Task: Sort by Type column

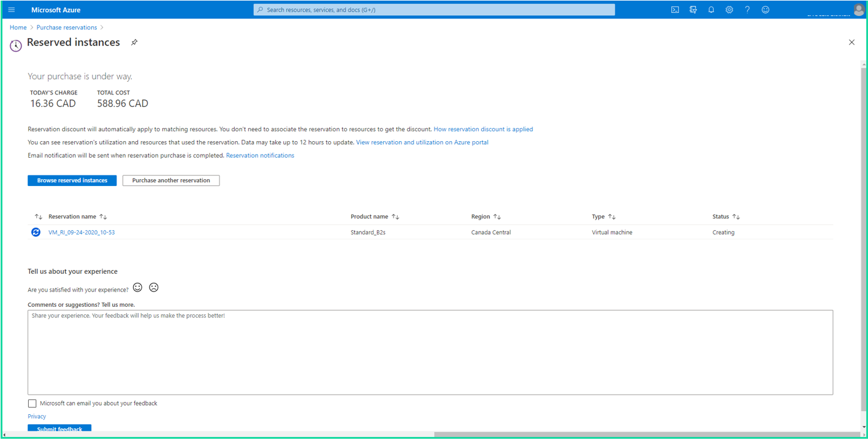Action: click(x=604, y=217)
